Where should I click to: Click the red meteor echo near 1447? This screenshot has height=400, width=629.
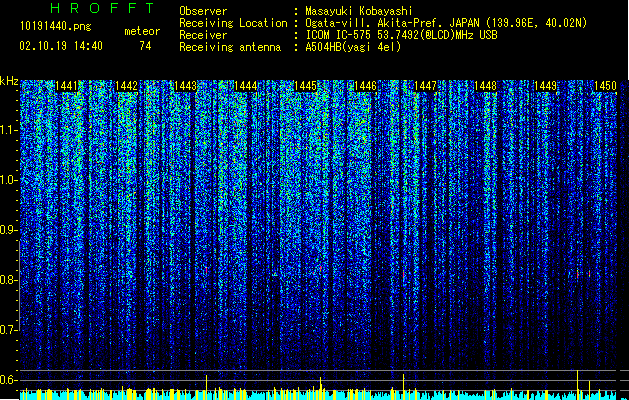(403, 274)
